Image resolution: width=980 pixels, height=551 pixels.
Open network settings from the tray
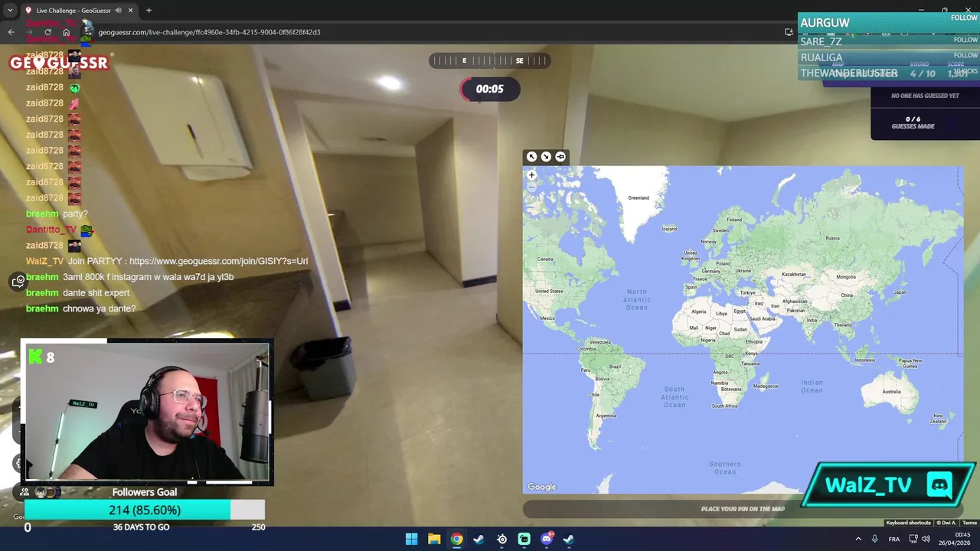[x=913, y=539]
